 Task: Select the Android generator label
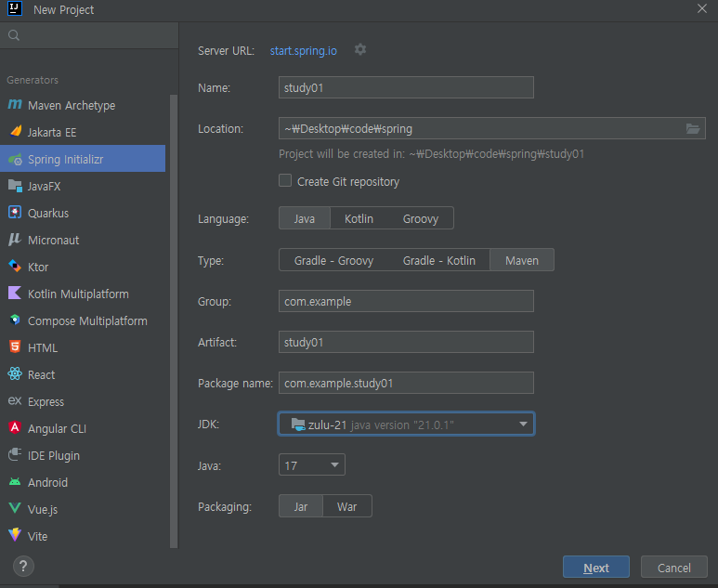(47, 482)
